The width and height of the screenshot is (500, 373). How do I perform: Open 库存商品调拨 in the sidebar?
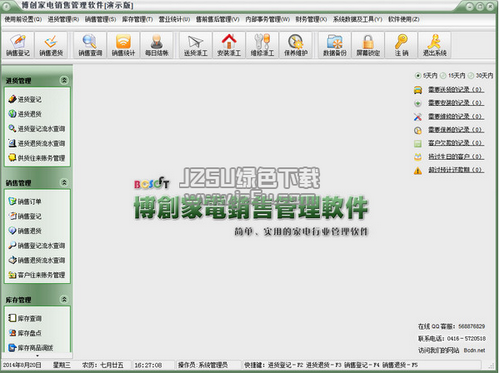[x=31, y=348]
